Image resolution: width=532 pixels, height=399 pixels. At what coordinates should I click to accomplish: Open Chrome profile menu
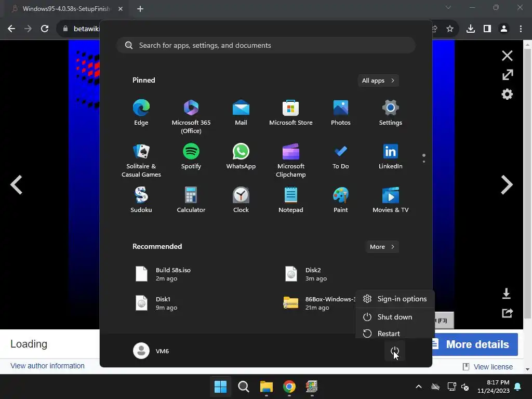[x=504, y=29]
